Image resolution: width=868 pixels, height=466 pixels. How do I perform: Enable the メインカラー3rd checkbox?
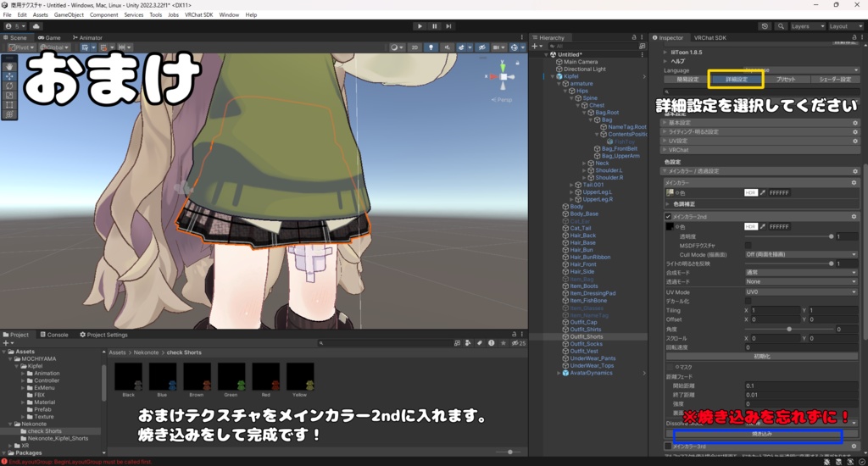coord(668,446)
